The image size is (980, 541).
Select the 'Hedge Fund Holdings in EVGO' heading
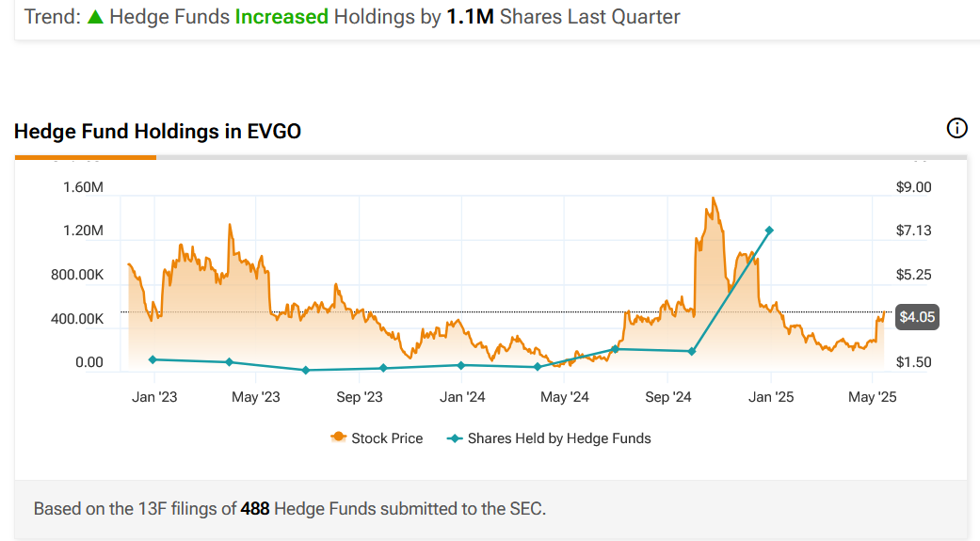point(157,131)
